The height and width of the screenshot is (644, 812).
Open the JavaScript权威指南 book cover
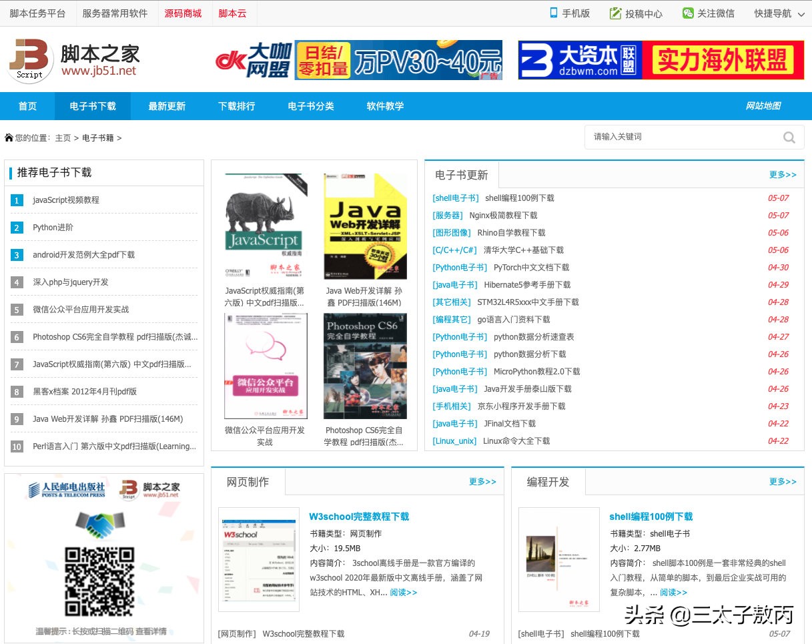pos(265,226)
